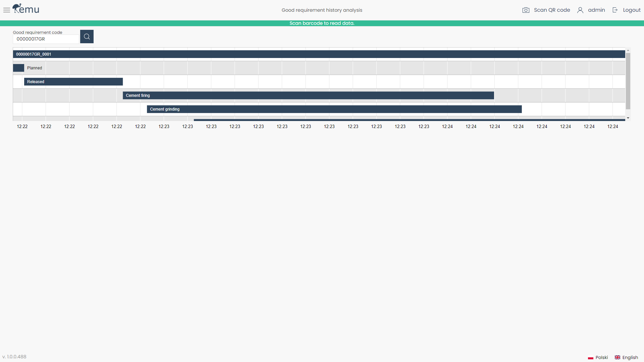Click the Cement firing bar

pyautogui.click(x=308, y=95)
